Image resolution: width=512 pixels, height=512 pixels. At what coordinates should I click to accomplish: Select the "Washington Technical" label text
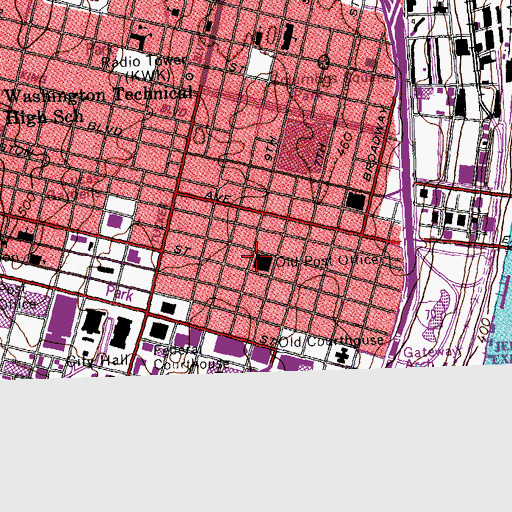click(99, 94)
